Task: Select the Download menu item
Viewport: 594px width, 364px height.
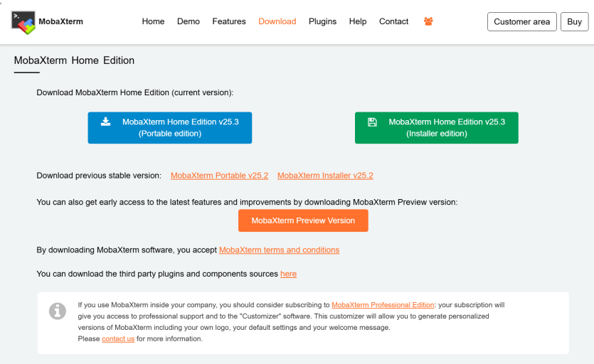Action: (277, 21)
